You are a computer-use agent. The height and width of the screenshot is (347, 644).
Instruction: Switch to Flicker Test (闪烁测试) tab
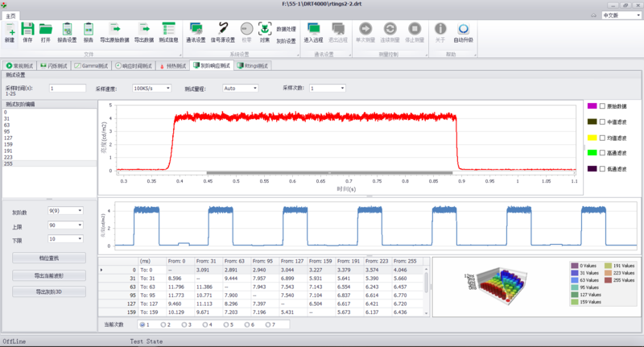(x=54, y=66)
